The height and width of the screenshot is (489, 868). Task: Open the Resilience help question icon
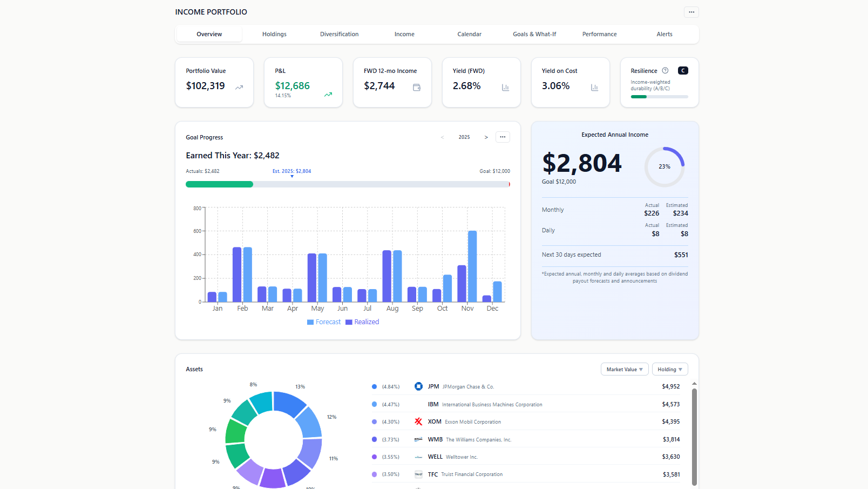coord(665,71)
